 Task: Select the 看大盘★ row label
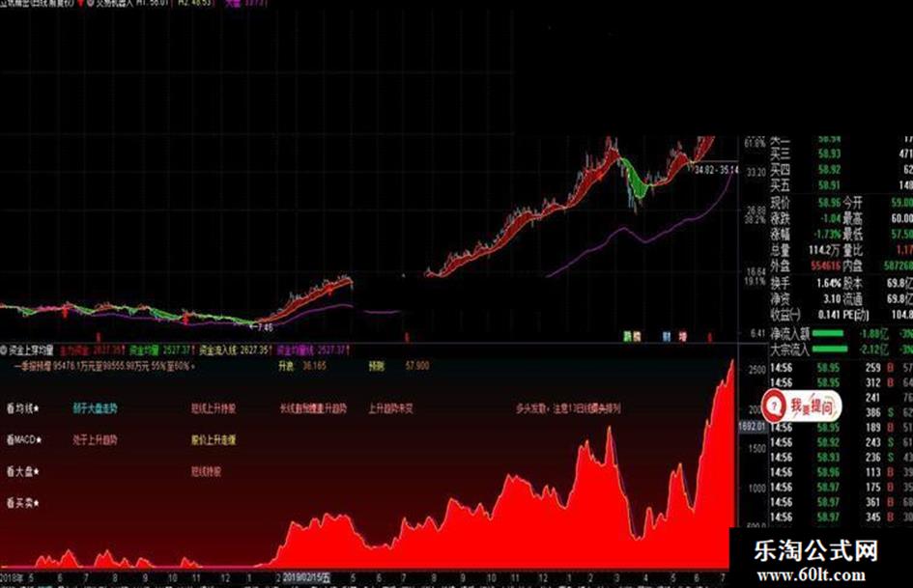23,471
